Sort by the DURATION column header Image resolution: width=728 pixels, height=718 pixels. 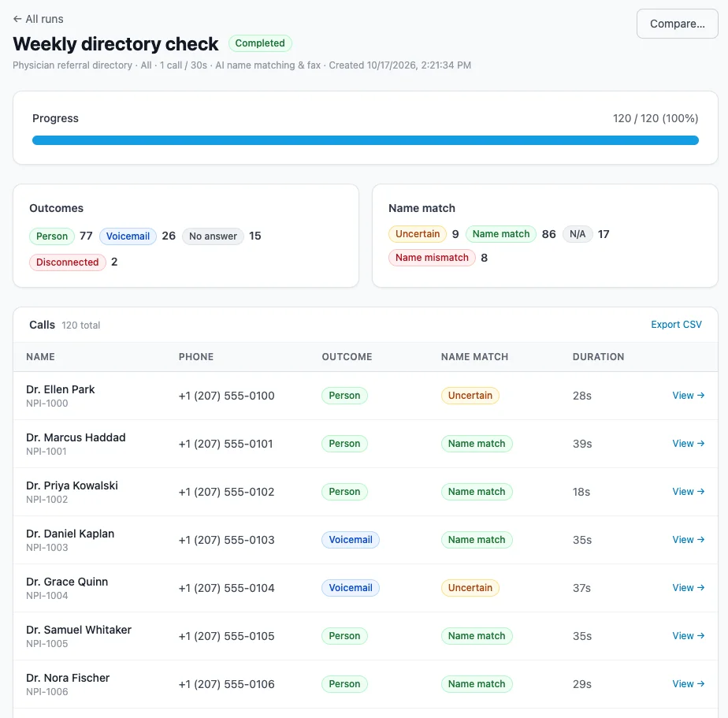(x=598, y=357)
